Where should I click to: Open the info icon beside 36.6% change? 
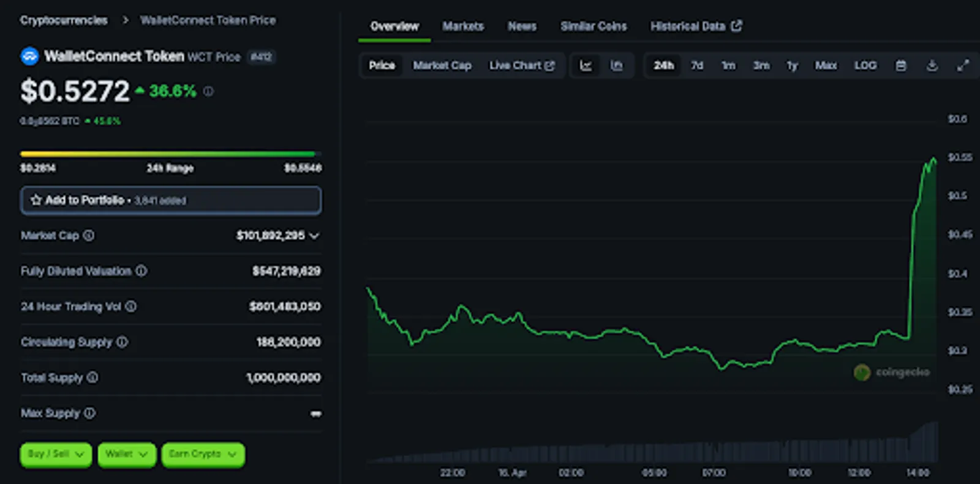[x=209, y=91]
